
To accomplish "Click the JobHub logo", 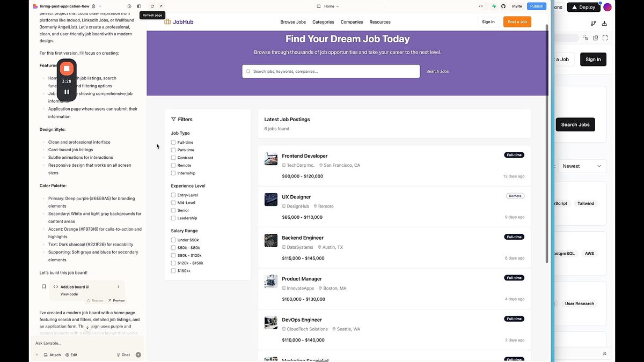I will pyautogui.click(x=179, y=22).
